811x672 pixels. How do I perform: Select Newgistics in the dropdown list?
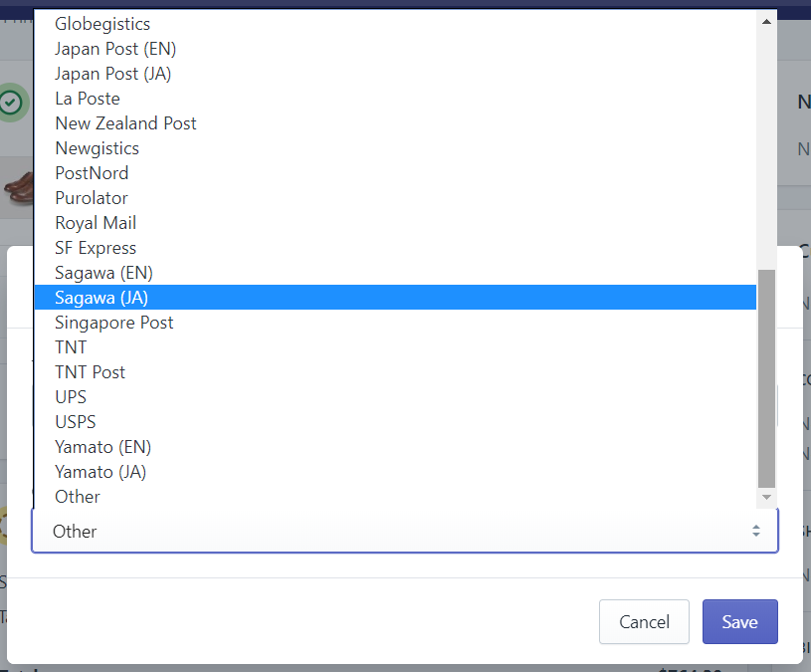395,148
